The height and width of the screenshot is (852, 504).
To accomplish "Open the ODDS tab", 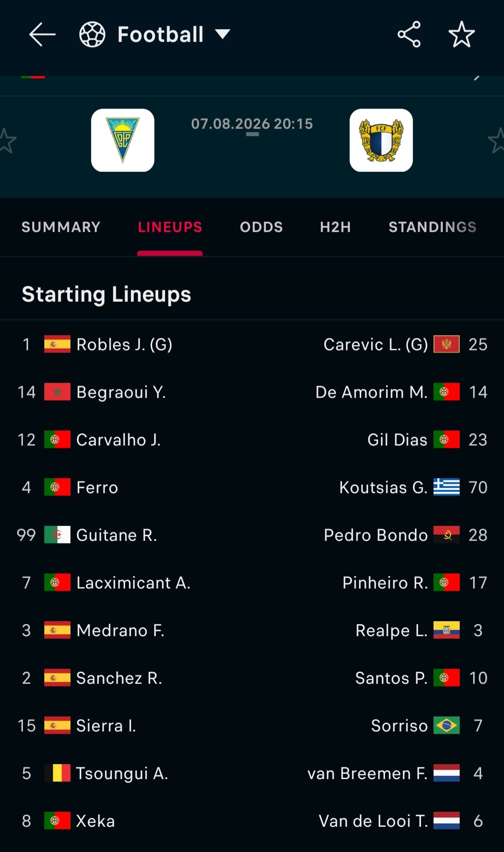I will 261,227.
